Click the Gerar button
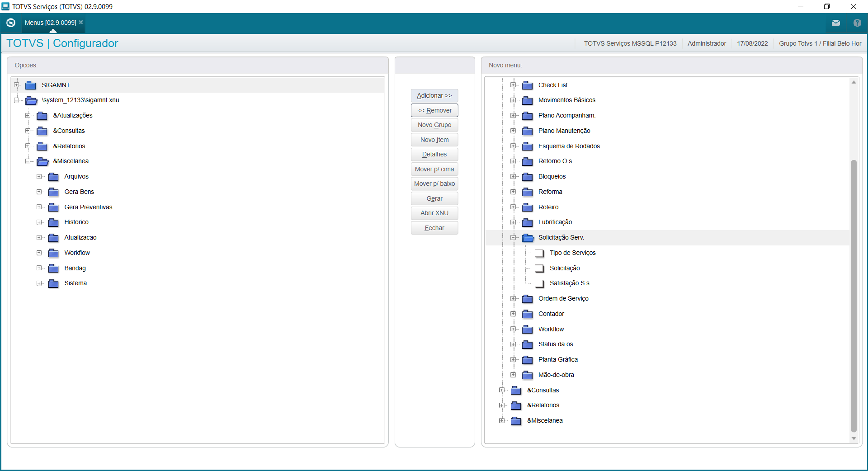 click(434, 198)
